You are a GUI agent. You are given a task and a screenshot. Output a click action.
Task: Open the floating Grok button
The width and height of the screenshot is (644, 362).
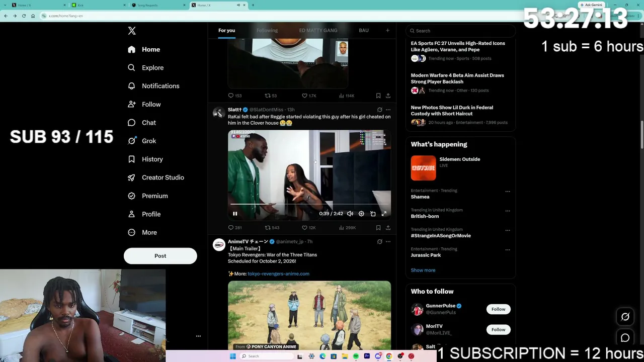[x=625, y=317]
